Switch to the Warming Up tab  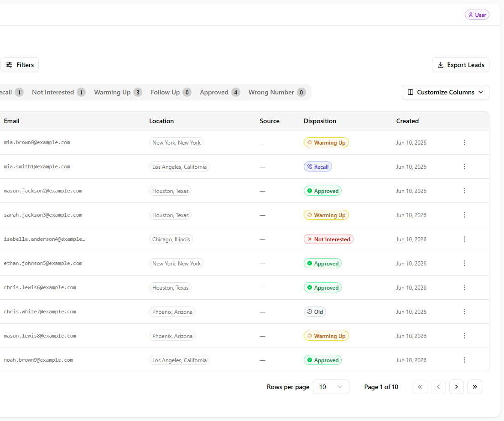pyautogui.click(x=118, y=92)
